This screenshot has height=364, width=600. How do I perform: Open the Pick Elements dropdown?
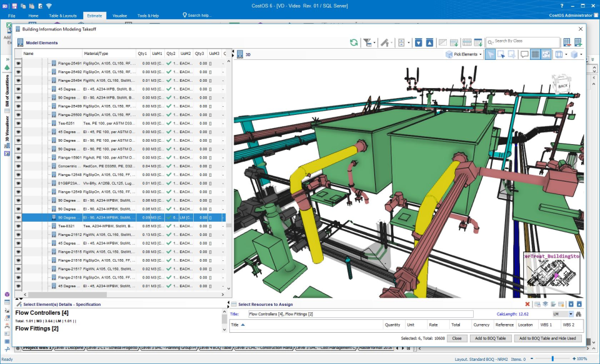481,54
